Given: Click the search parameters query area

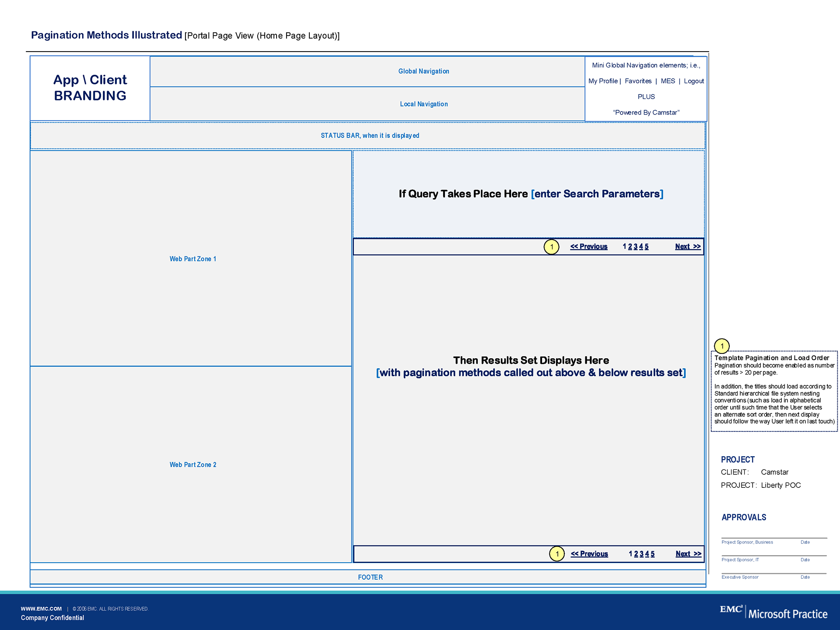Looking at the screenshot, I should coord(530,194).
